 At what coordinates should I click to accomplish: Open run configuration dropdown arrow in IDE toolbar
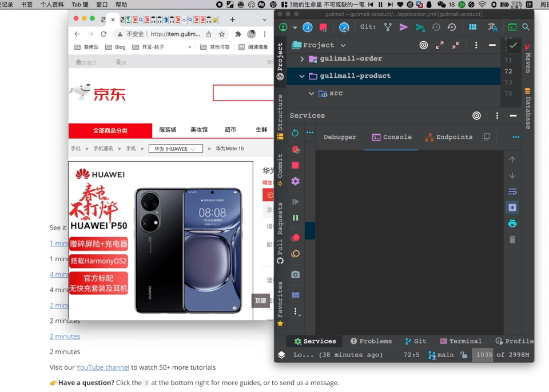tap(295, 27)
